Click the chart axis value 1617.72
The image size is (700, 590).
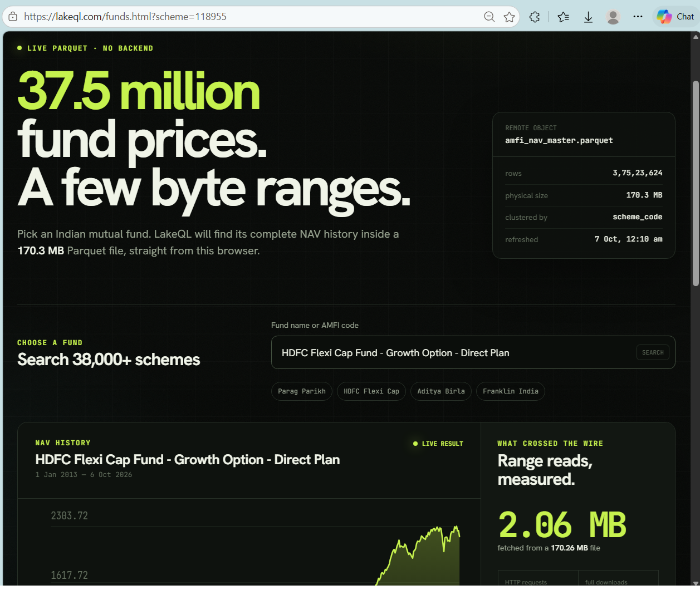69,576
